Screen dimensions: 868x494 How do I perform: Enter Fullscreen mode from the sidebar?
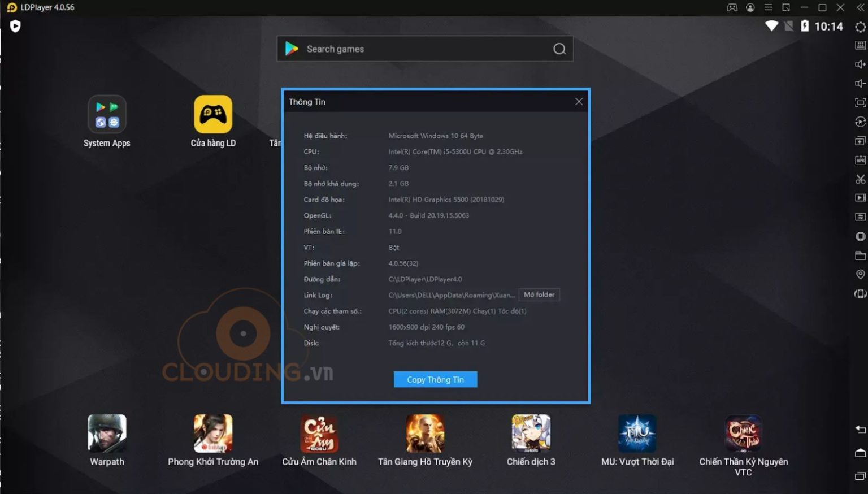(860, 102)
